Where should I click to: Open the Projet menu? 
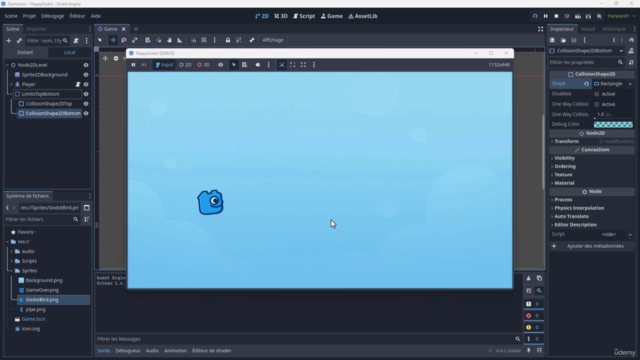29,16
